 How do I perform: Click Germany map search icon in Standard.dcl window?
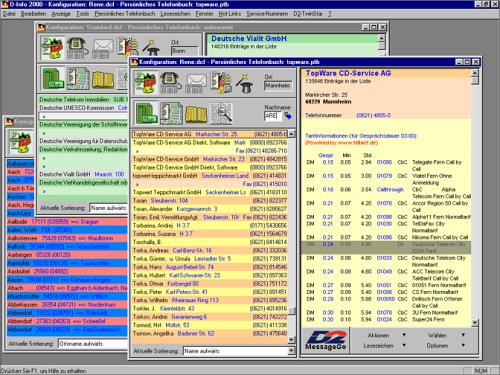coord(52,48)
